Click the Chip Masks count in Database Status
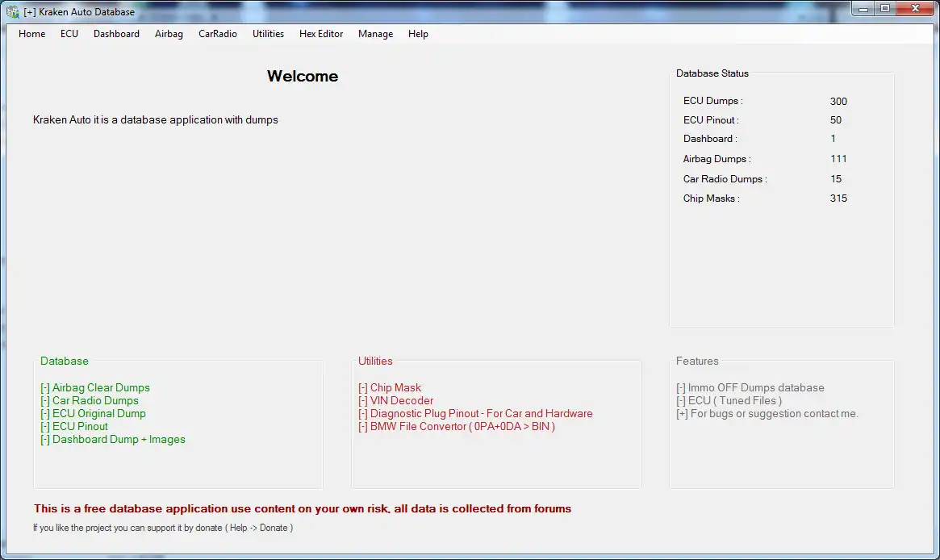Screen dimensions: 940x560 838,198
